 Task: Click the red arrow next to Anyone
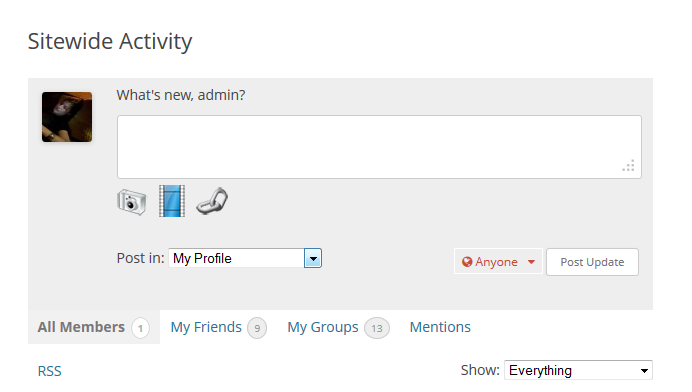click(531, 262)
